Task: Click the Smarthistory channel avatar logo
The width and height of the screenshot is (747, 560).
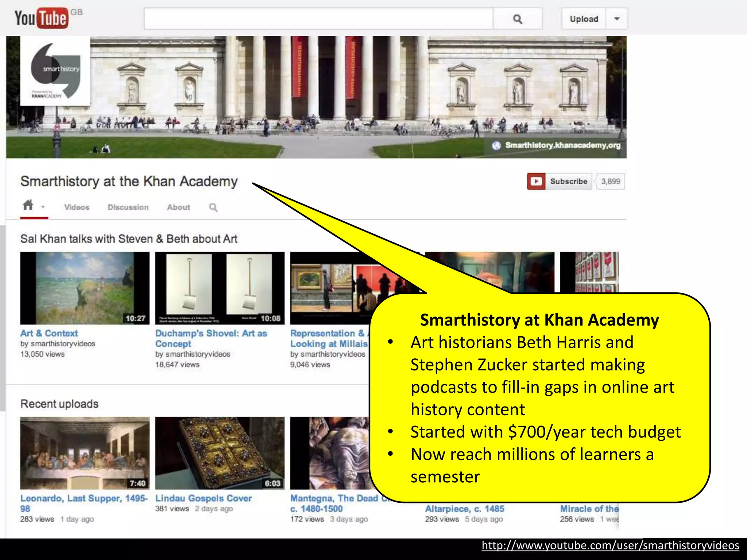Action: (55, 71)
